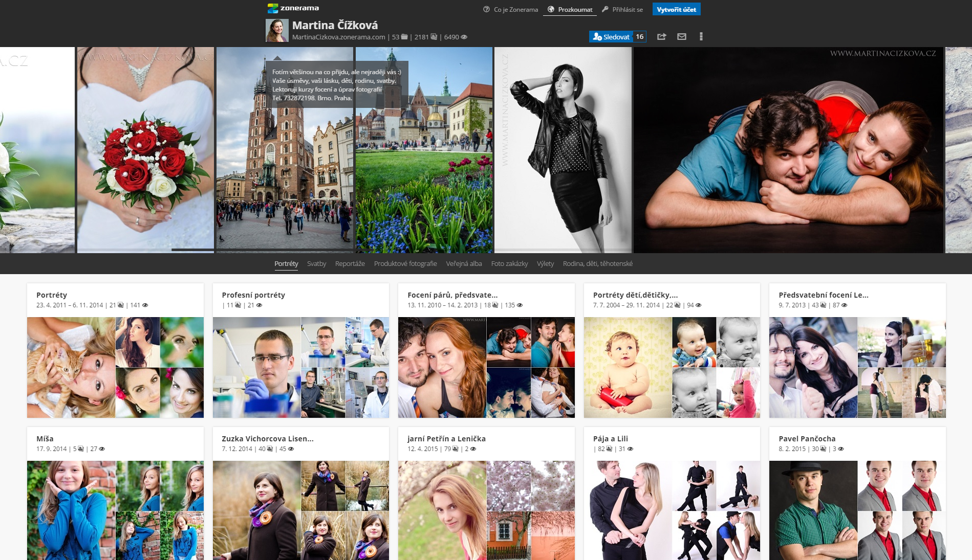Click the question mark icon beside Co je Zonerama
Image resolution: width=972 pixels, height=560 pixels.
pyautogui.click(x=486, y=9)
